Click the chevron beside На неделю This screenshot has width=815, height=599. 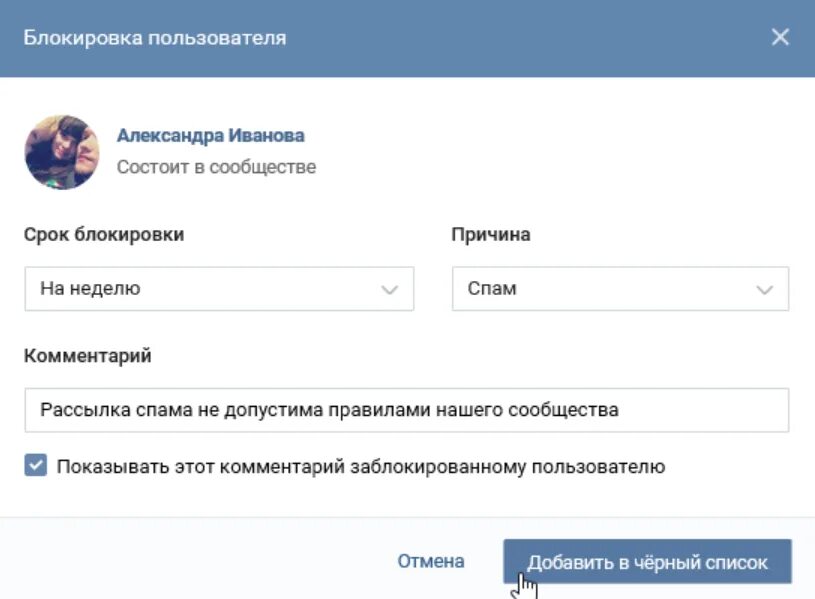[390, 290]
